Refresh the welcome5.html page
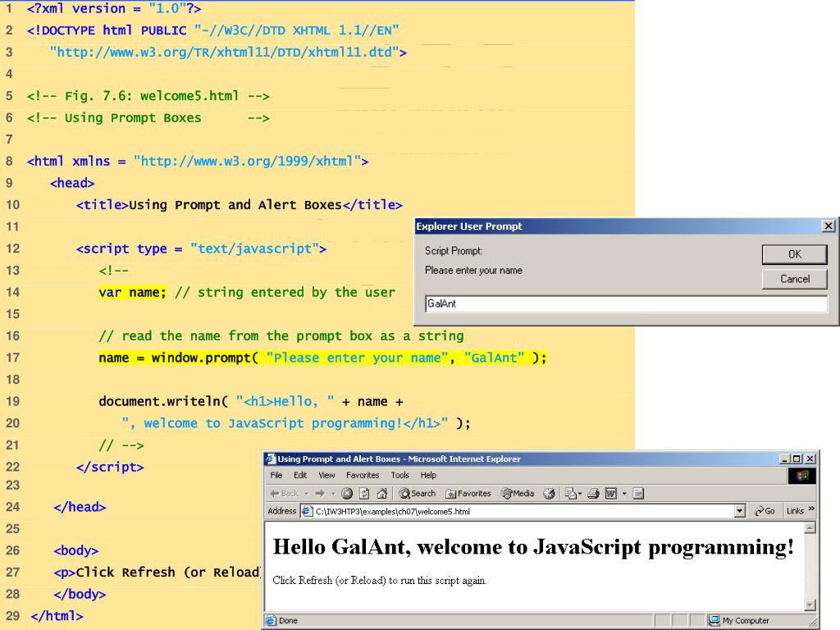Viewport: 840px width, 630px height. point(364,493)
